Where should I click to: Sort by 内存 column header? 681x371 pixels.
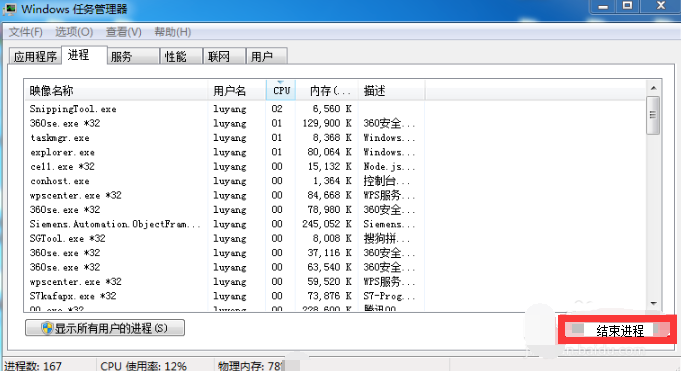[327, 90]
